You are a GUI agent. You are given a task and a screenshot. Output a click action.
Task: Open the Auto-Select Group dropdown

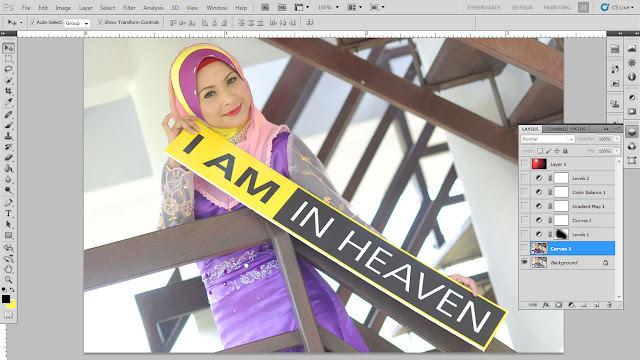click(x=77, y=23)
